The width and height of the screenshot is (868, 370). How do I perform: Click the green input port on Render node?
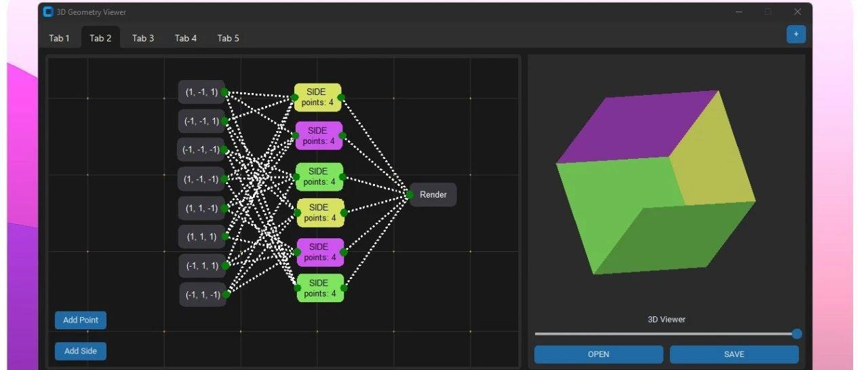(x=410, y=195)
